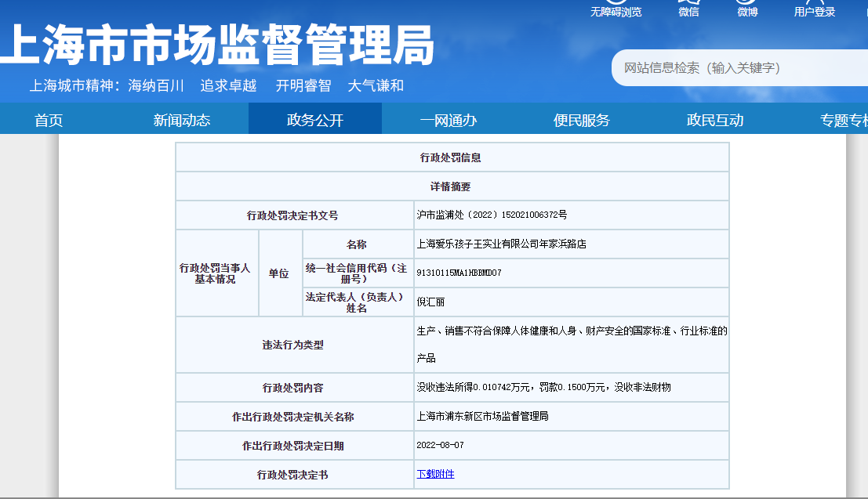This screenshot has width=868, height=499.
Task: Go to the 首页 home menu
Action: 49,120
